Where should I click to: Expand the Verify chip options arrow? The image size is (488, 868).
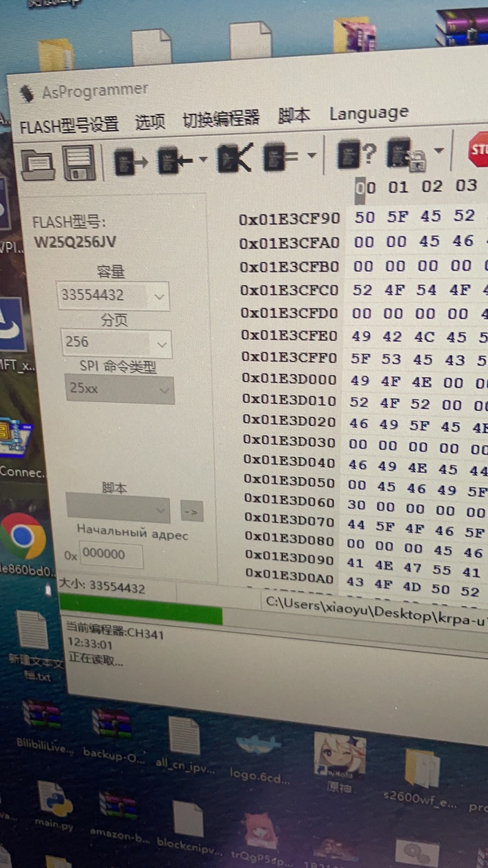(x=311, y=155)
